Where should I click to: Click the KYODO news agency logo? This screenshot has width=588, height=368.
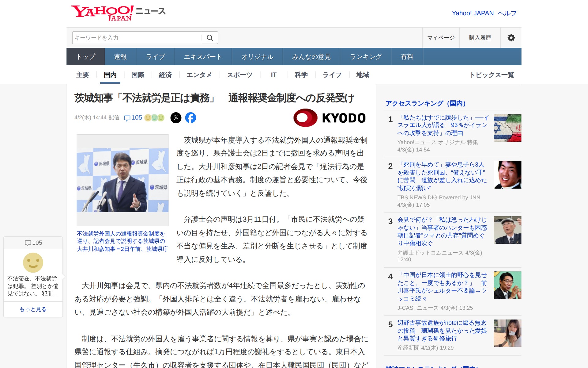click(330, 118)
